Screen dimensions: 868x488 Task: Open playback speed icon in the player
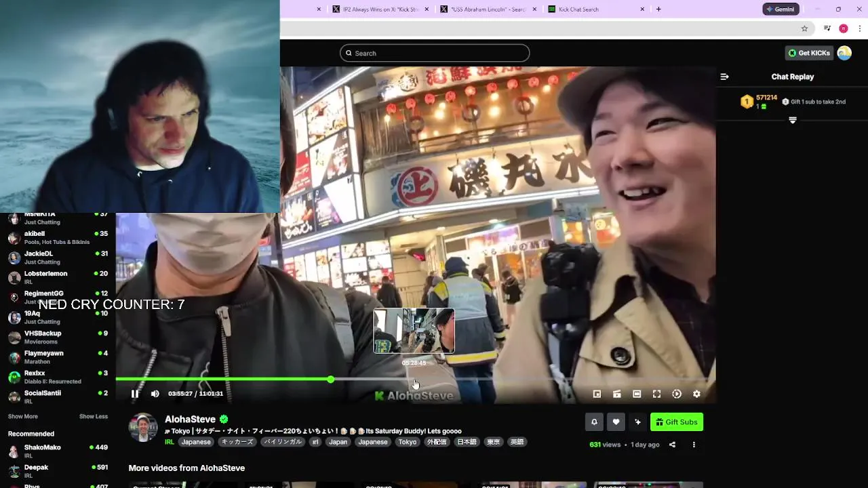[x=677, y=394]
